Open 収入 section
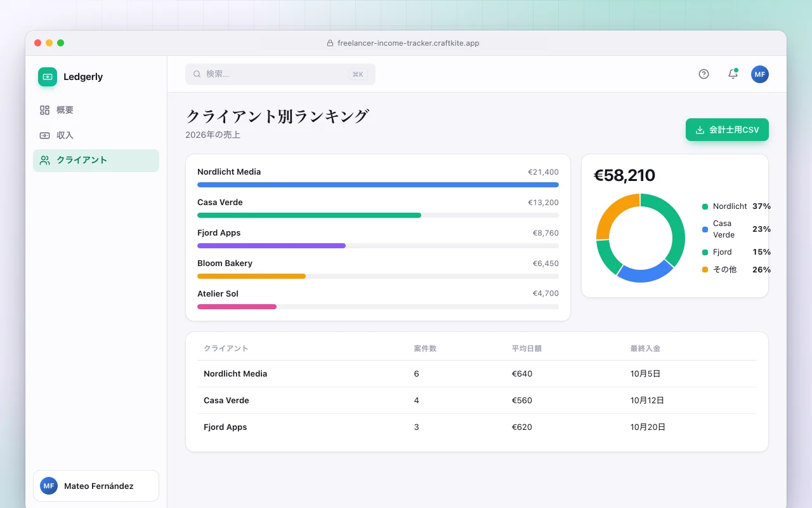The height and width of the screenshot is (508, 812). pyautogui.click(x=96, y=135)
